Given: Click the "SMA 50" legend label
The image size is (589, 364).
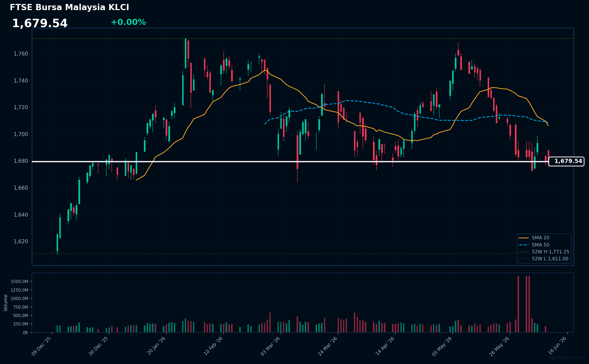Looking at the screenshot, I should 541,245.
